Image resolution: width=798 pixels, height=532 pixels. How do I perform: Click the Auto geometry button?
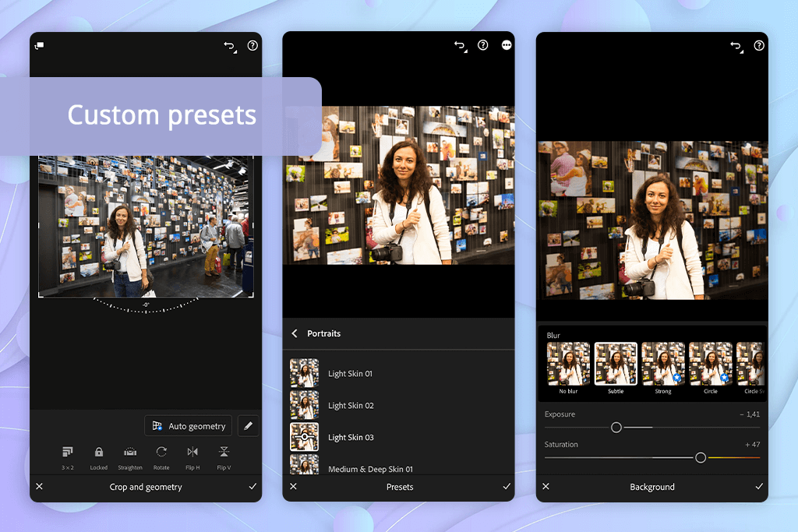[189, 426]
